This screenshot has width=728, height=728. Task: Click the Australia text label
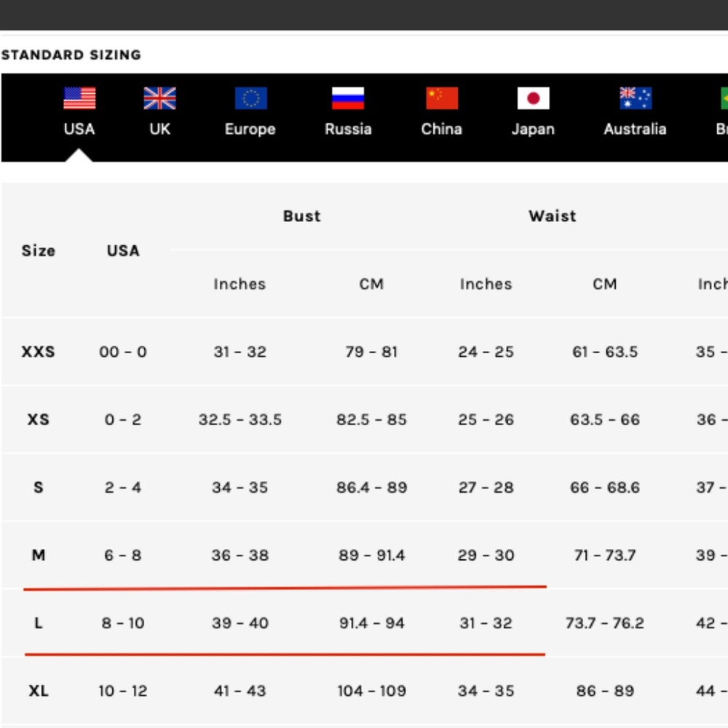[635, 129]
